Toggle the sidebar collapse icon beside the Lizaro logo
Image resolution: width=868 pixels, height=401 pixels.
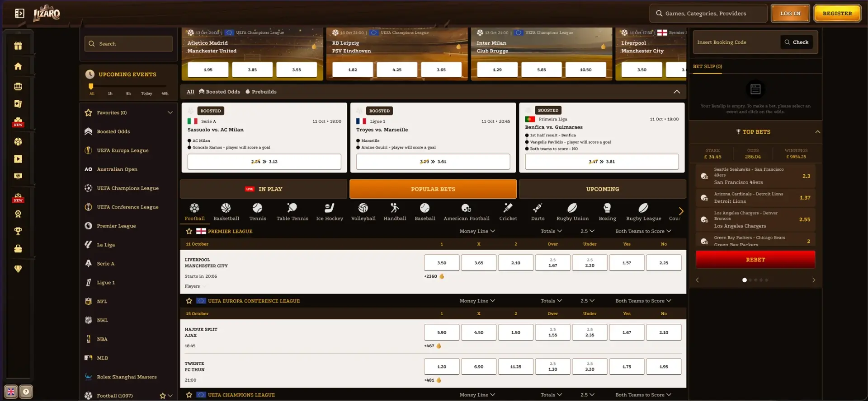pyautogui.click(x=19, y=14)
